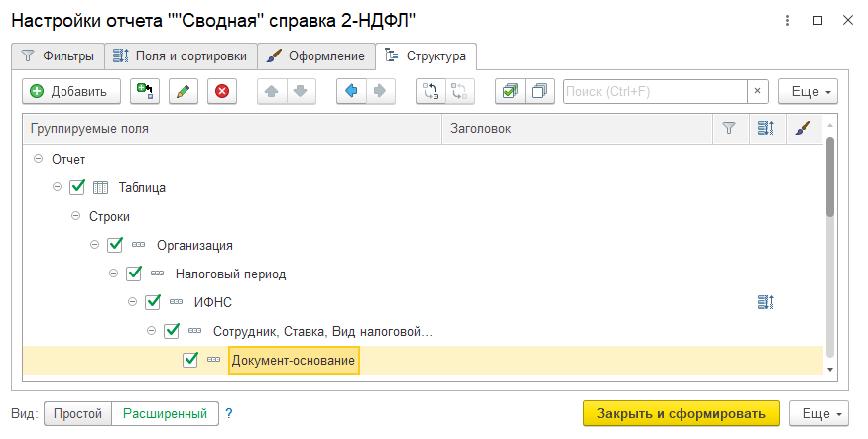Viewport: 868px width, 439px height.
Task: Collapse the Строки tree node
Action: click(x=75, y=216)
